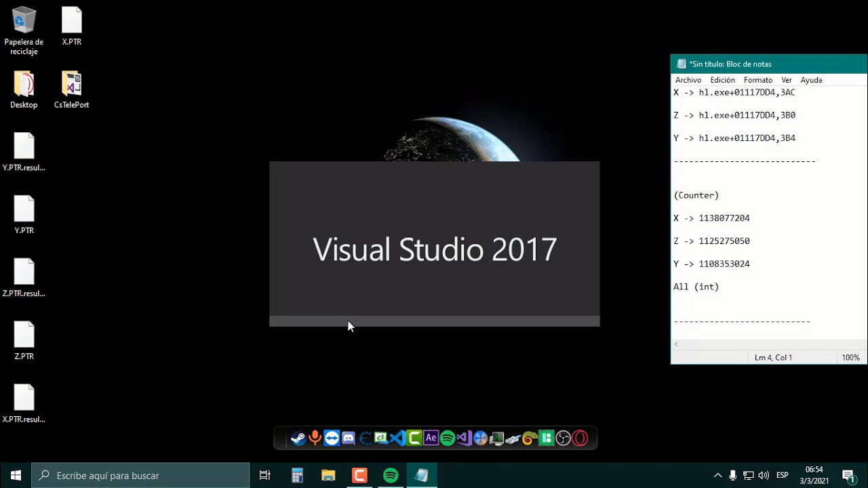Click the '(Counter)' line in Notepad
This screenshot has height=488, width=868.
[696, 195]
